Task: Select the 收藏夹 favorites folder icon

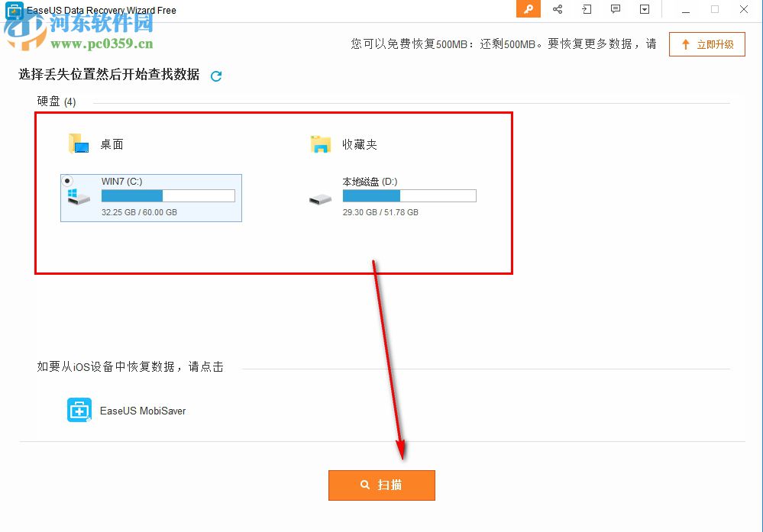Action: [322, 143]
